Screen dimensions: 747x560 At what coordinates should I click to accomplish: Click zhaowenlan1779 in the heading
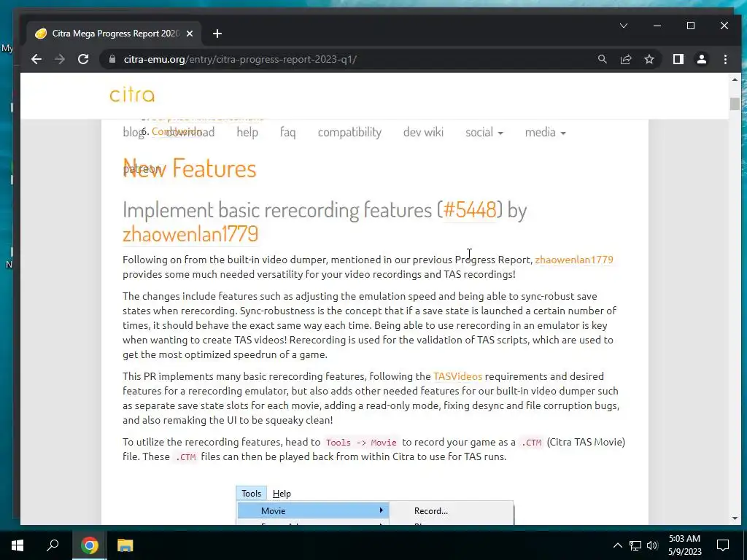(x=190, y=233)
